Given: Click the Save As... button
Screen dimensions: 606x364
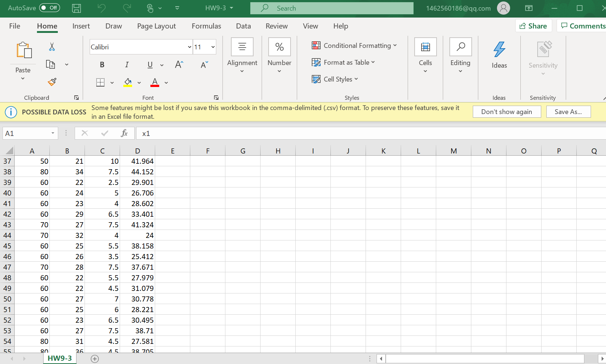Looking at the screenshot, I should [568, 112].
